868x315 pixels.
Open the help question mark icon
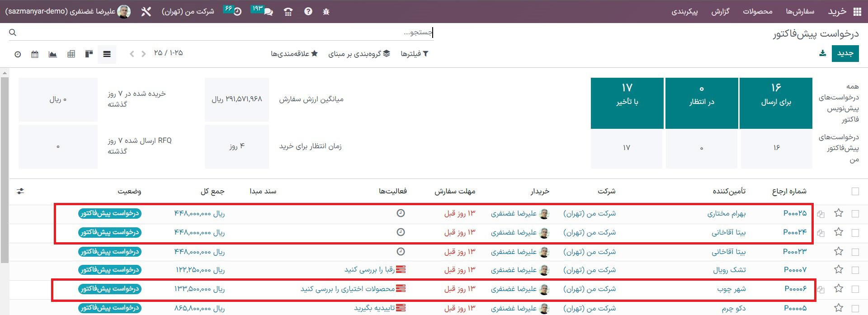pos(308,12)
